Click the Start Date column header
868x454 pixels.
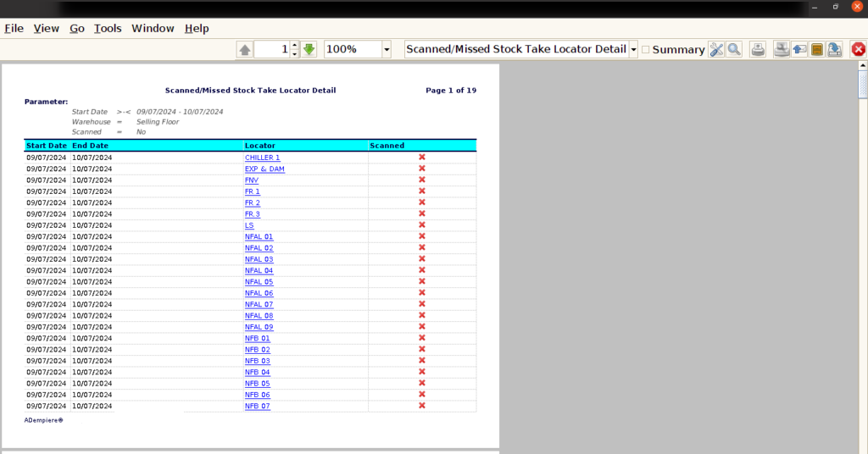(x=47, y=146)
